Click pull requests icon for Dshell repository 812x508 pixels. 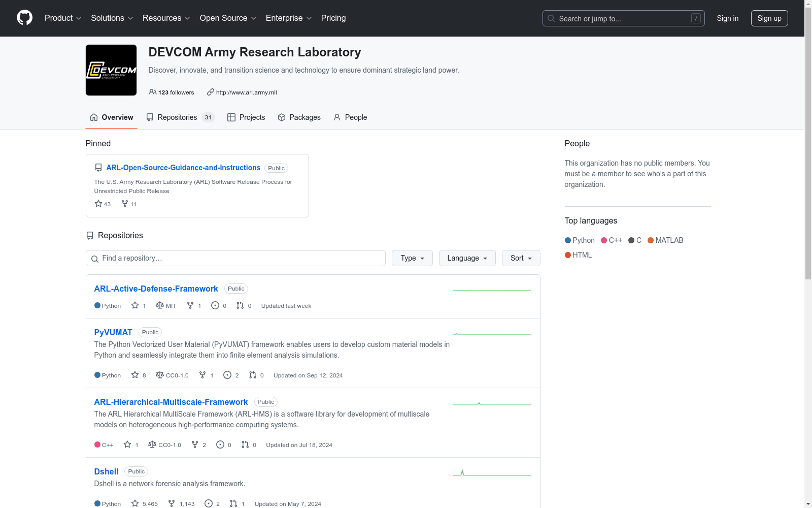tap(233, 503)
